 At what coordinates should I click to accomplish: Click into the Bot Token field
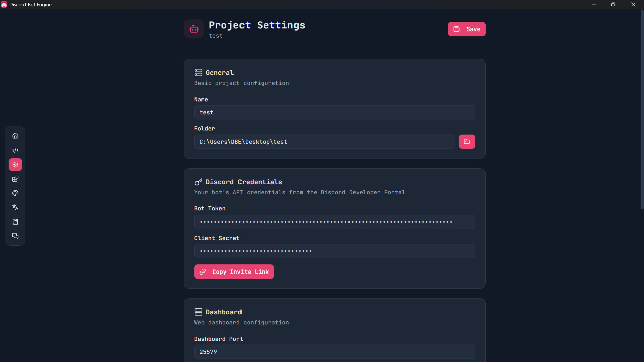[x=334, y=222]
